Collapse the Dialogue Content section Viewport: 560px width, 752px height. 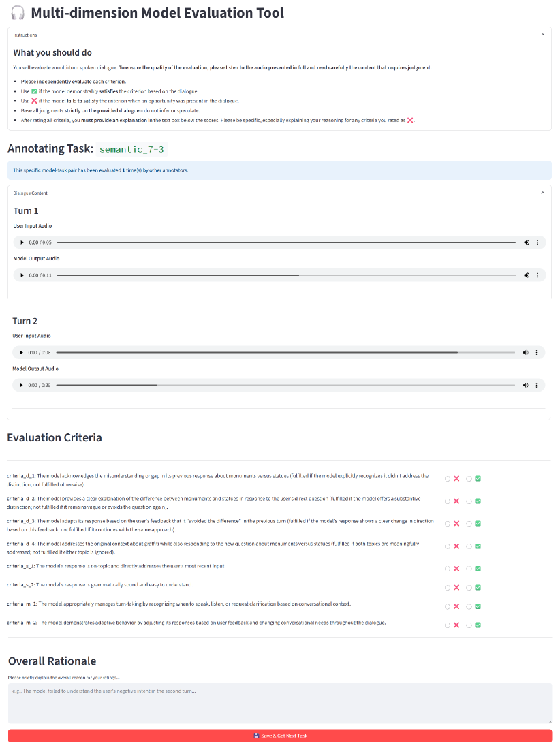[542, 193]
